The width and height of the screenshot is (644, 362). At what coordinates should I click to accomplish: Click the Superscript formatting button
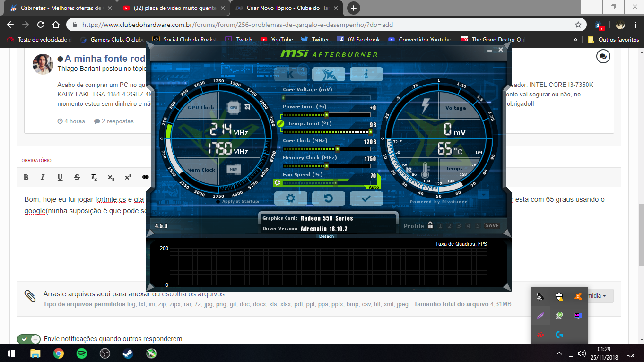128,177
